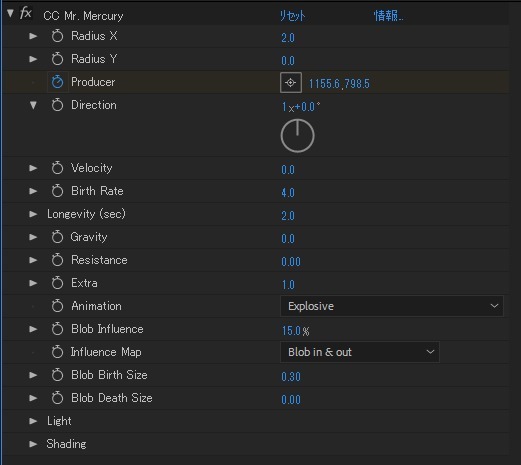Click the Resistance value 0.00
Image resolution: width=521 pixels, height=465 pixels.
click(x=291, y=262)
